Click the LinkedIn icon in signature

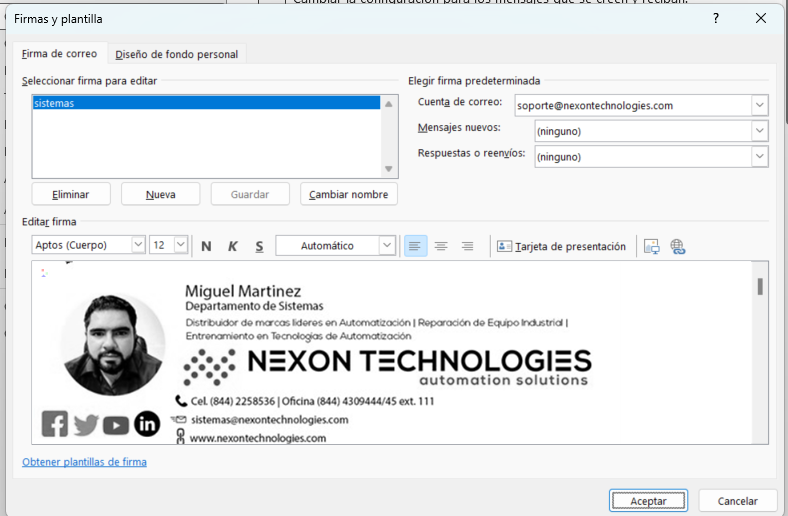coord(147,424)
